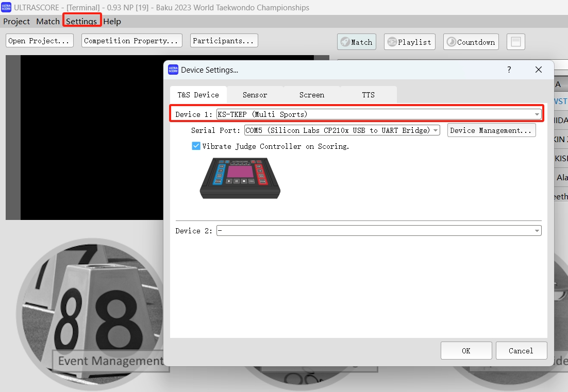Screen dimensions: 568x392
Task: Open the Settings menu
Action: point(81,21)
